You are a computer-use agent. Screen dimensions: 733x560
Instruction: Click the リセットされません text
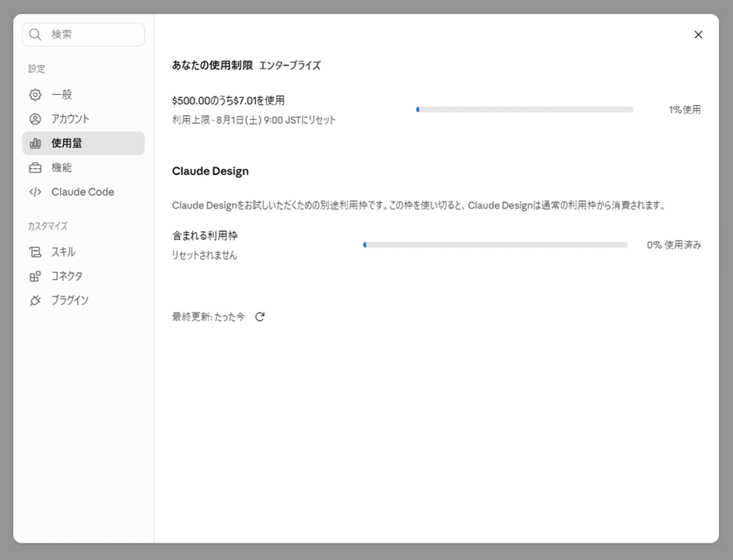coord(205,255)
